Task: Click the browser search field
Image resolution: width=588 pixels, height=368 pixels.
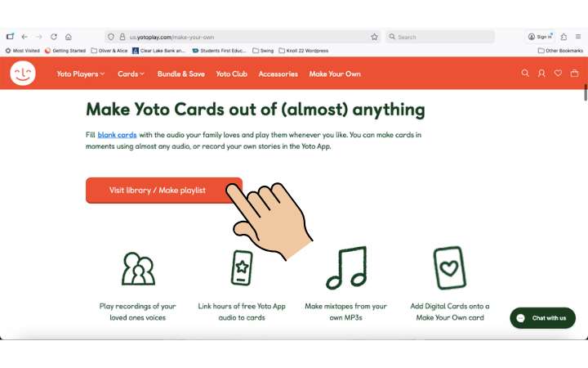Action: (x=441, y=37)
